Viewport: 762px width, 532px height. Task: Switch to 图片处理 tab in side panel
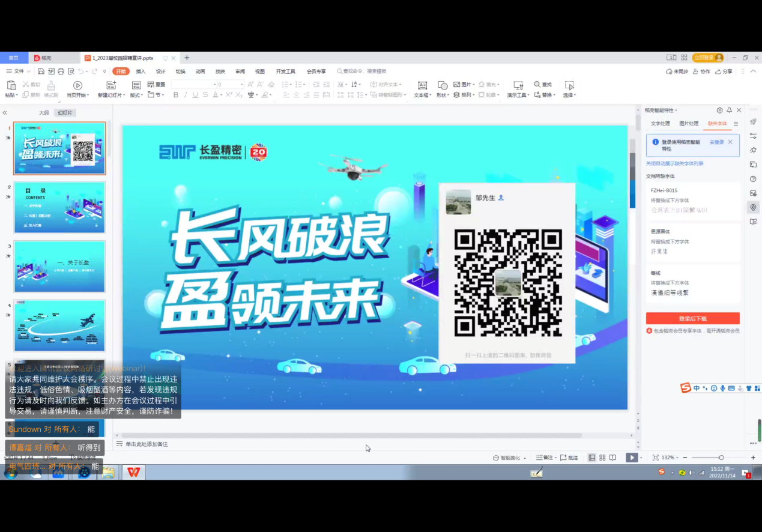689,124
